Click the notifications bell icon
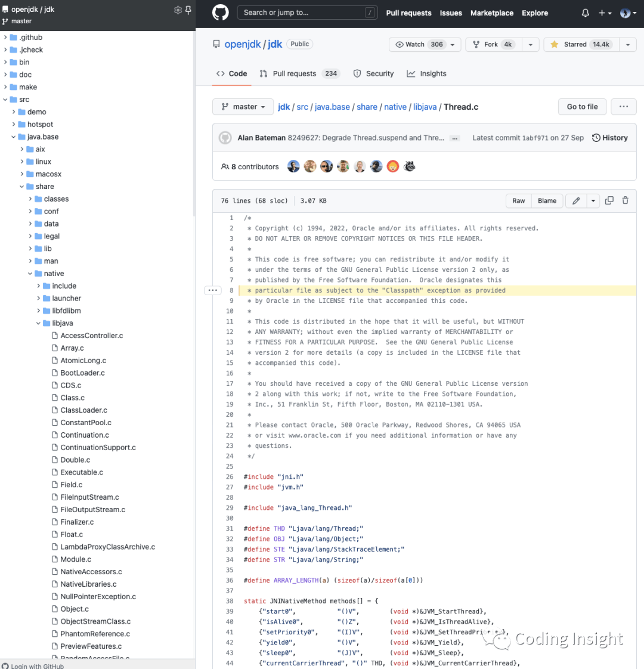 (x=585, y=13)
